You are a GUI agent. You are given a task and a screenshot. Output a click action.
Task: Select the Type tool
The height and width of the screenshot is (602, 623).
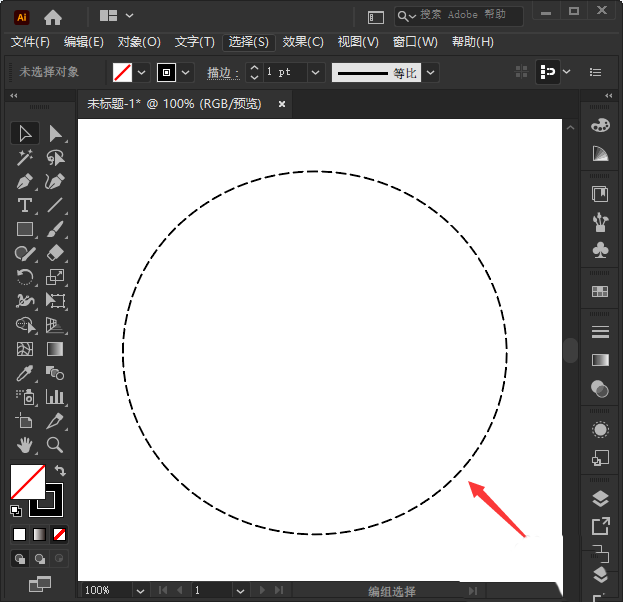tap(25, 206)
